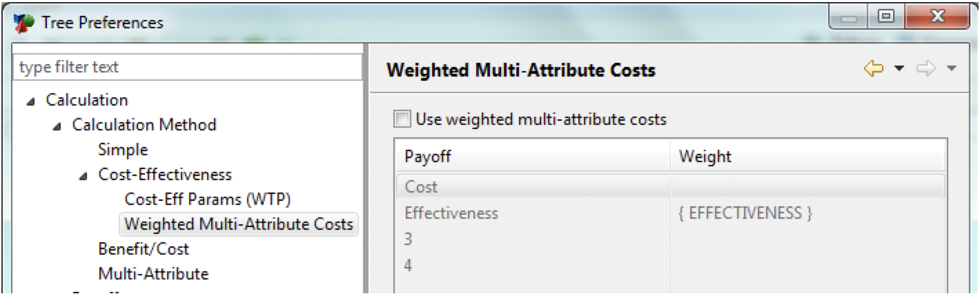The width and height of the screenshot is (980, 294).
Task: Click the type filter text field
Action: click(x=188, y=68)
